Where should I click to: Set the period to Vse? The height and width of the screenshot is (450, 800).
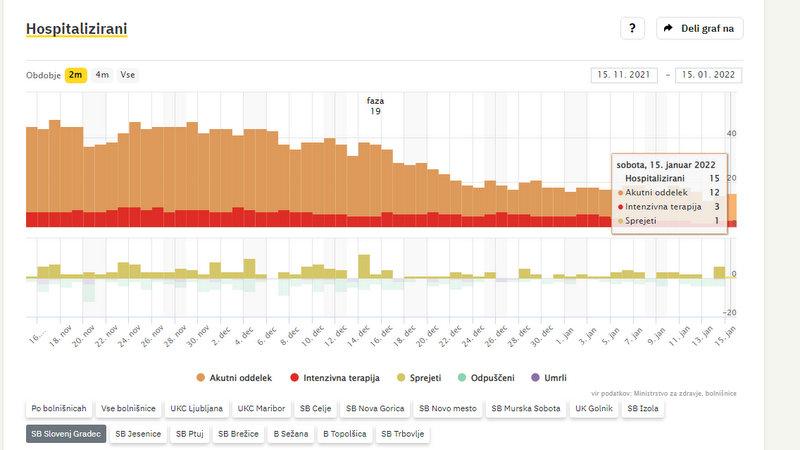(128, 75)
